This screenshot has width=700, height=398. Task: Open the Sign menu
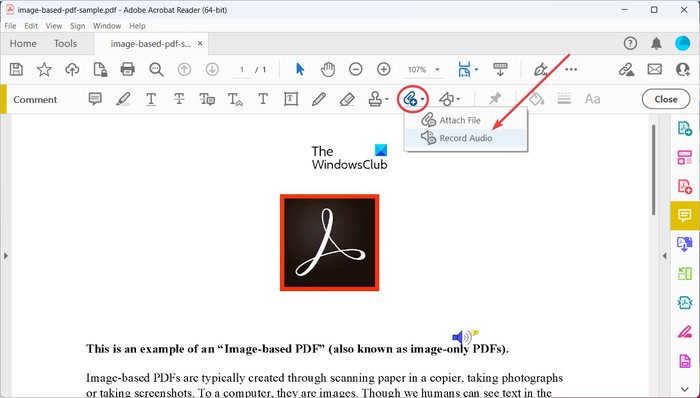pyautogui.click(x=77, y=26)
